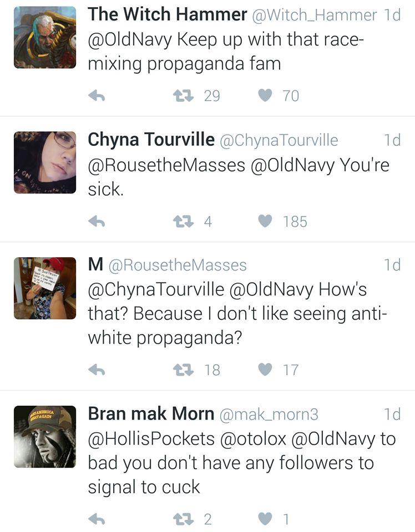
Task: Like the tweet from @RousetheMasses
Action: pyautogui.click(x=266, y=370)
